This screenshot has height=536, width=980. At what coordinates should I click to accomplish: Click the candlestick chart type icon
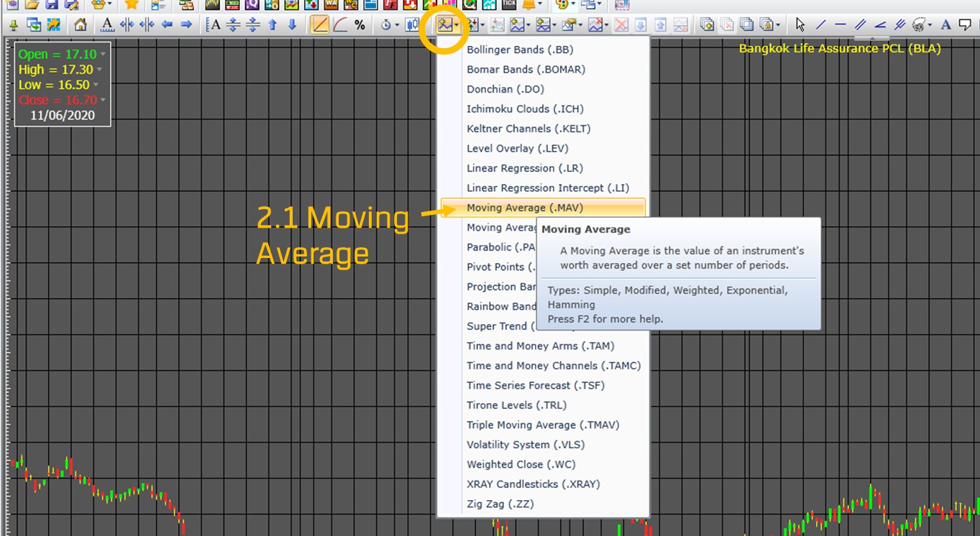pyautogui.click(x=412, y=25)
